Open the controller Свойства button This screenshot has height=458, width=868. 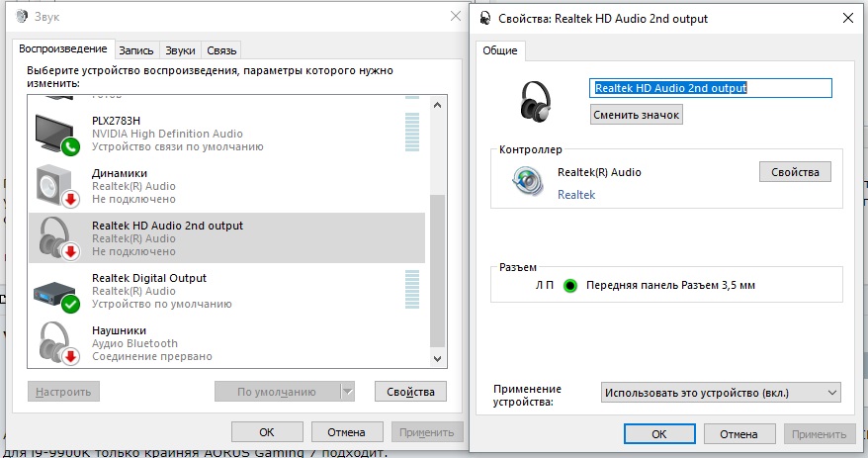tap(795, 172)
